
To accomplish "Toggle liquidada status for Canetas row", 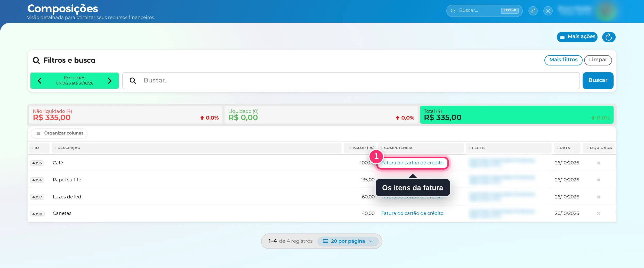I will (599, 213).
